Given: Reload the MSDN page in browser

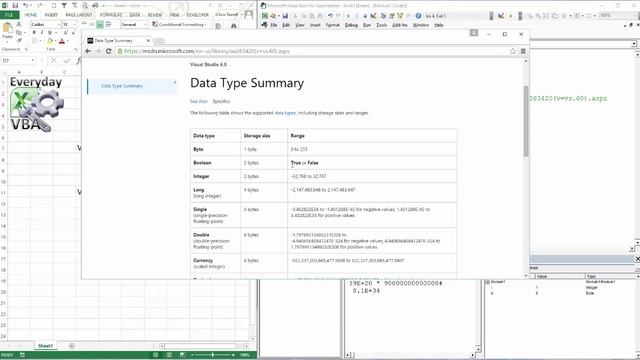Looking at the screenshot, I should coord(109,51).
